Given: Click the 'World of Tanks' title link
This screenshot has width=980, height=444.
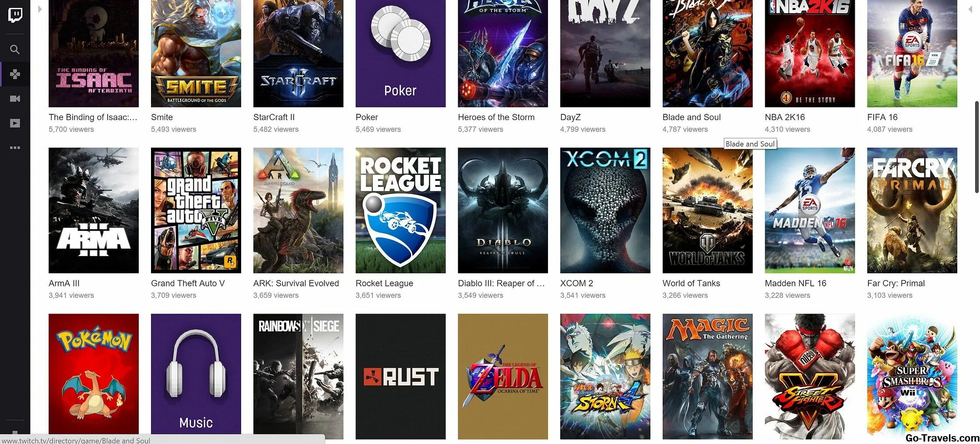Looking at the screenshot, I should (x=692, y=283).
